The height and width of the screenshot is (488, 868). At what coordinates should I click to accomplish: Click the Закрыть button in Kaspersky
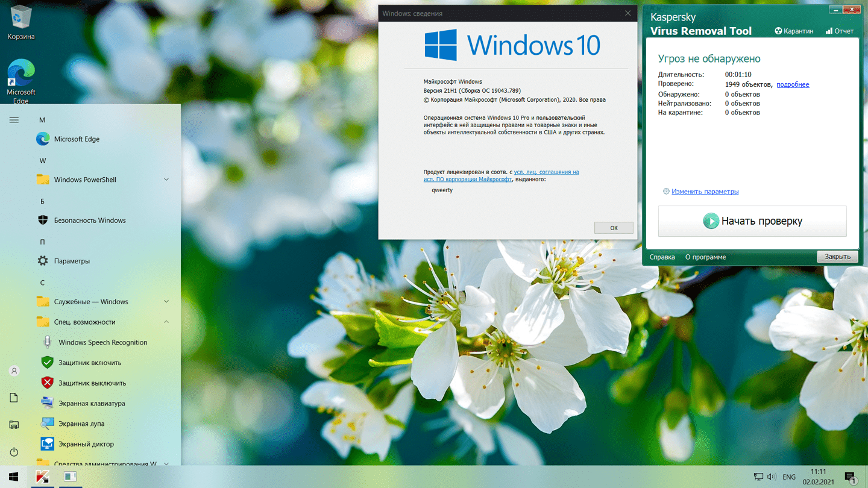(x=837, y=257)
